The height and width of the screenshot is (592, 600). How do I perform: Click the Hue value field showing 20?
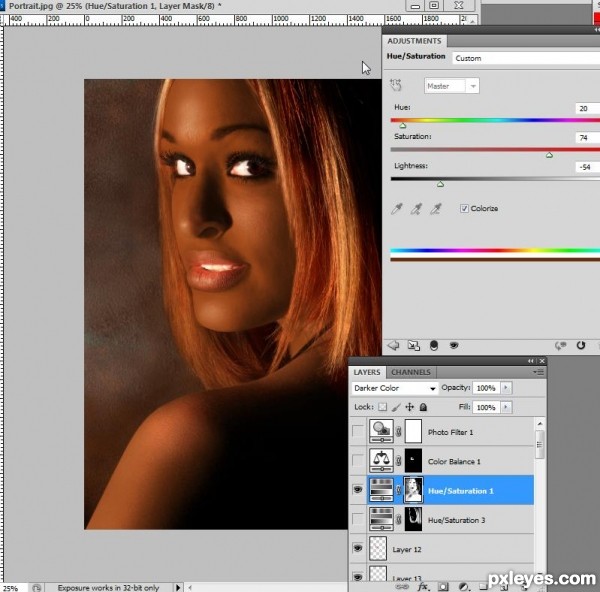pos(587,108)
